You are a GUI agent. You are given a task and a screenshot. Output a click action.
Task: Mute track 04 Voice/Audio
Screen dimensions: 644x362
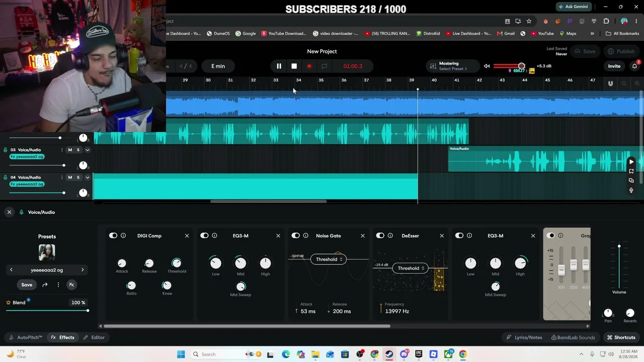pos(70,177)
